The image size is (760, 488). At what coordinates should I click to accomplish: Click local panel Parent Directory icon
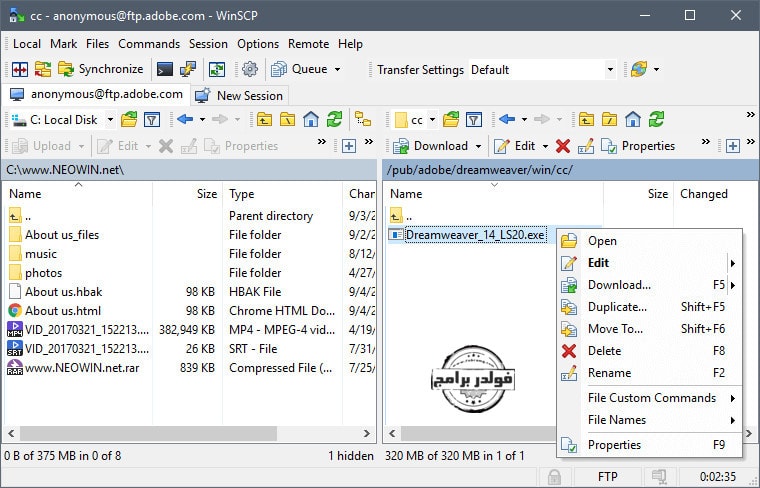click(x=264, y=119)
